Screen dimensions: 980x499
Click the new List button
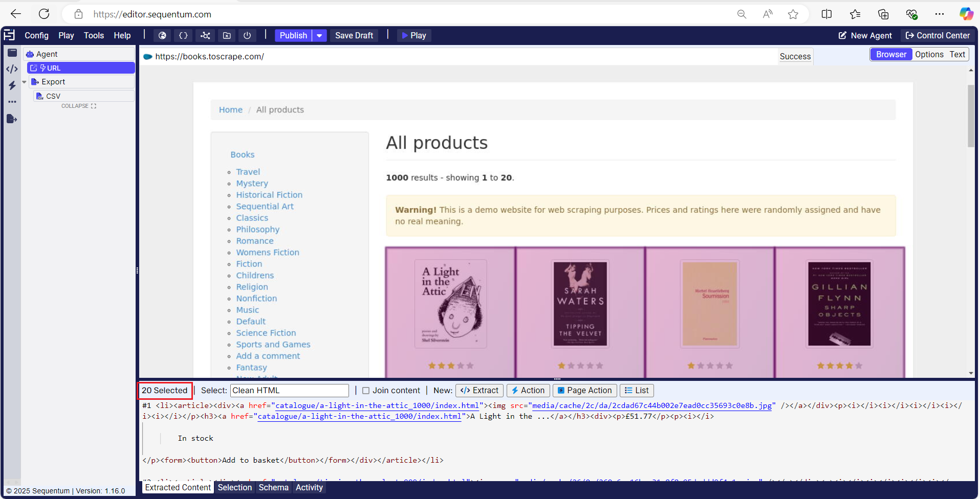637,391
